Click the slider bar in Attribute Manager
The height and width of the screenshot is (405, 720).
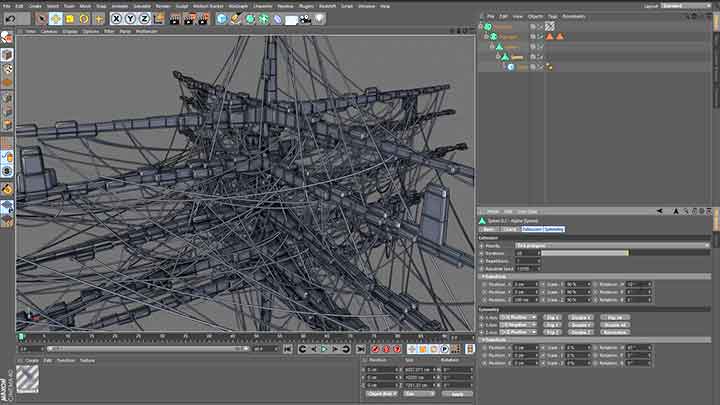point(626,253)
